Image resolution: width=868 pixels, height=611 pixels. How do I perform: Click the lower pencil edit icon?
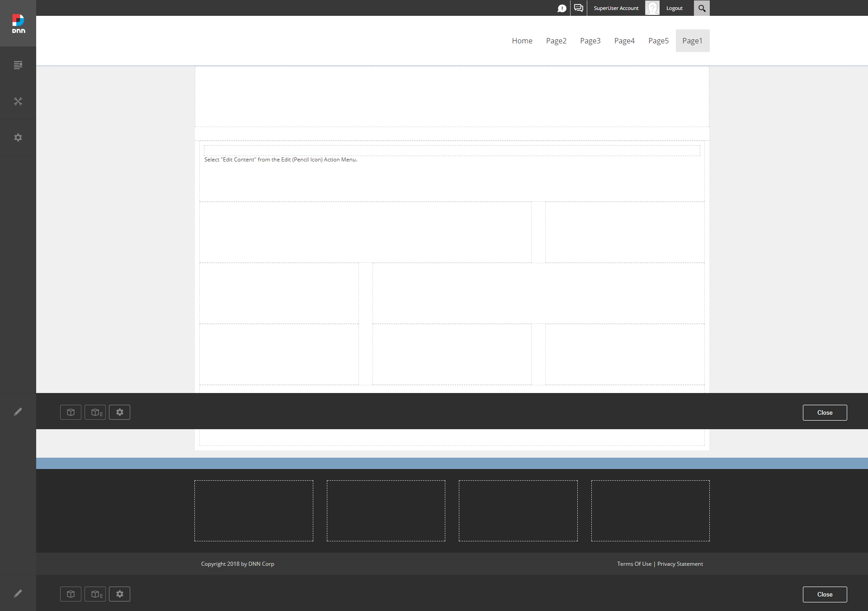[x=18, y=593]
